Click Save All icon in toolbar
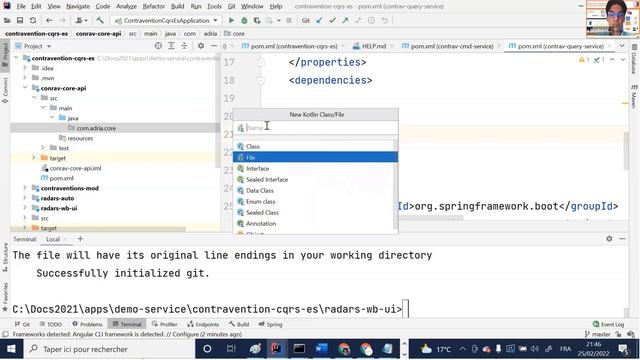The image size is (640, 360). click(20, 20)
